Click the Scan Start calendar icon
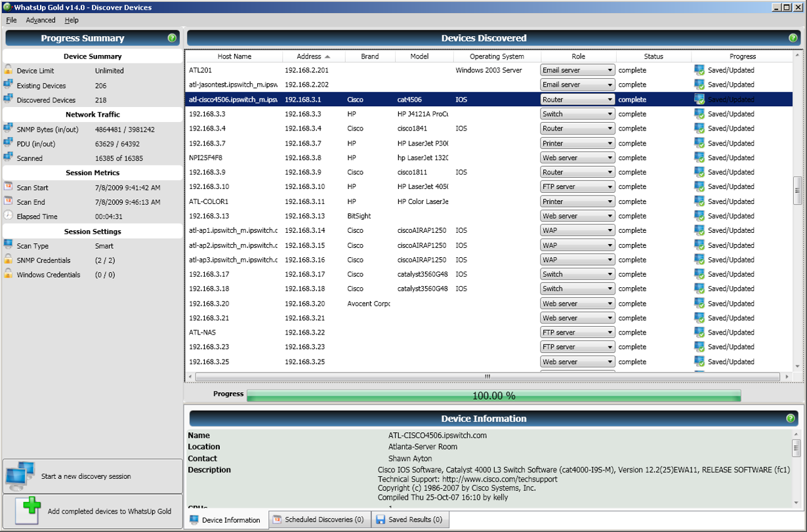Image resolution: width=807 pixels, height=532 pixels. tap(8, 187)
